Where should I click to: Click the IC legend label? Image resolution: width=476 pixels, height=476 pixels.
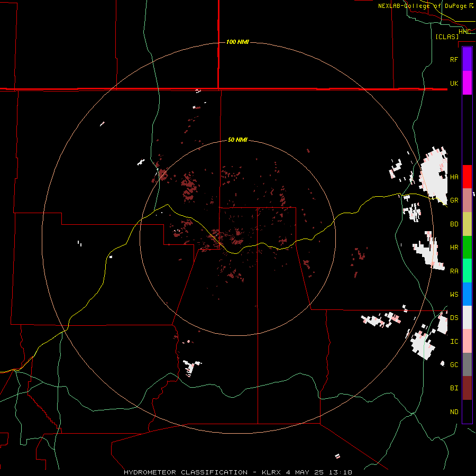tap(454, 342)
